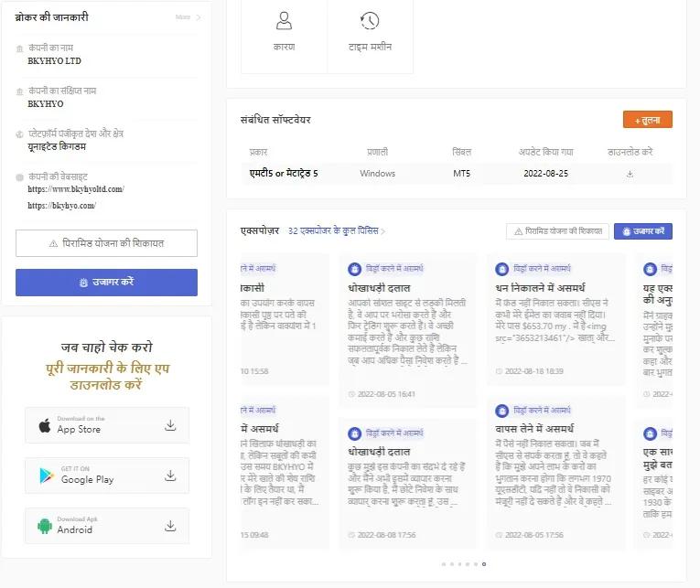The width and height of the screenshot is (700, 588).
Task: Click the संबंधित सॉफ्टवेयर heading
Action: [275, 120]
